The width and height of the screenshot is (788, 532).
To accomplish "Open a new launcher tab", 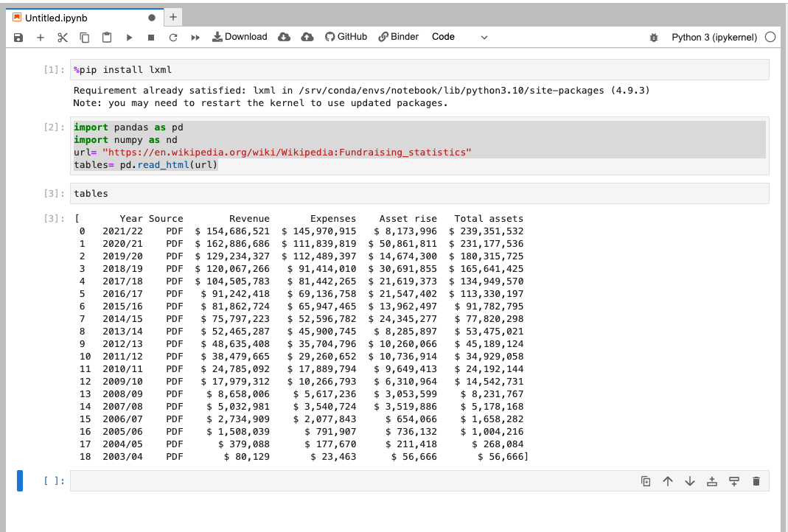I will tap(172, 17).
